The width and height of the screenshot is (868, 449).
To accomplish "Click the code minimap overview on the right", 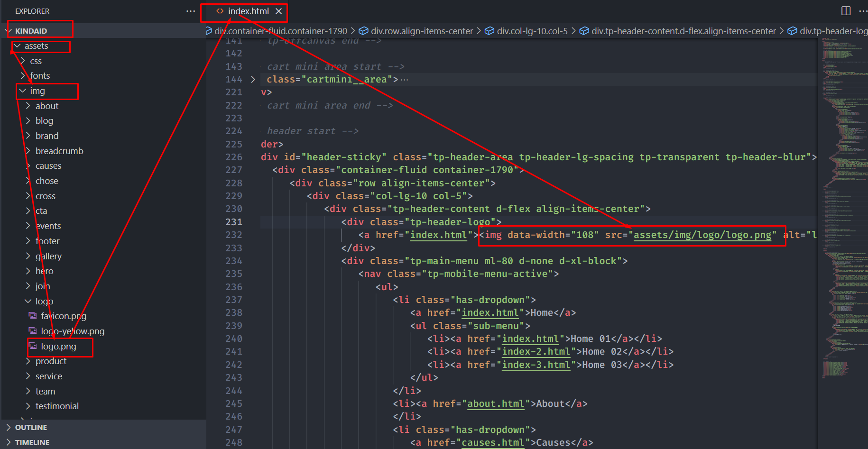I will click(842, 190).
